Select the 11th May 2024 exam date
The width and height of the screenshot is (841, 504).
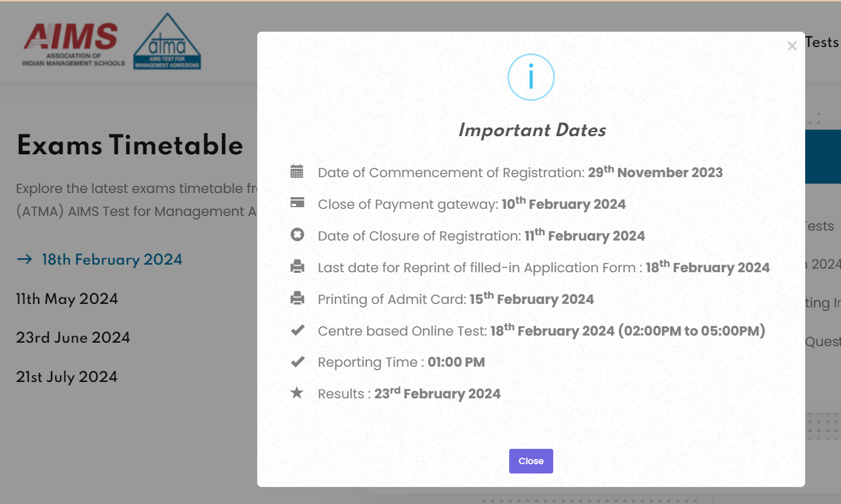point(67,299)
